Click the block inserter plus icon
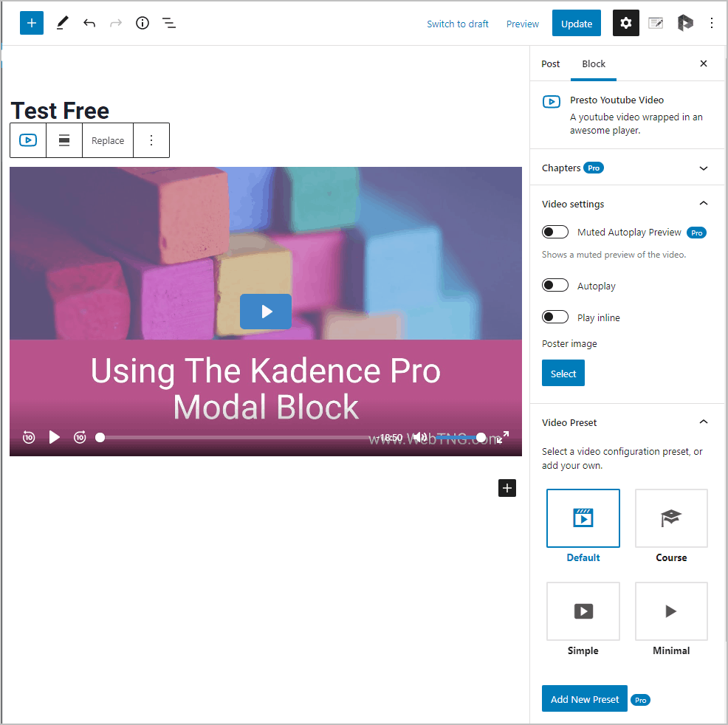This screenshot has width=728, height=725. (32, 23)
